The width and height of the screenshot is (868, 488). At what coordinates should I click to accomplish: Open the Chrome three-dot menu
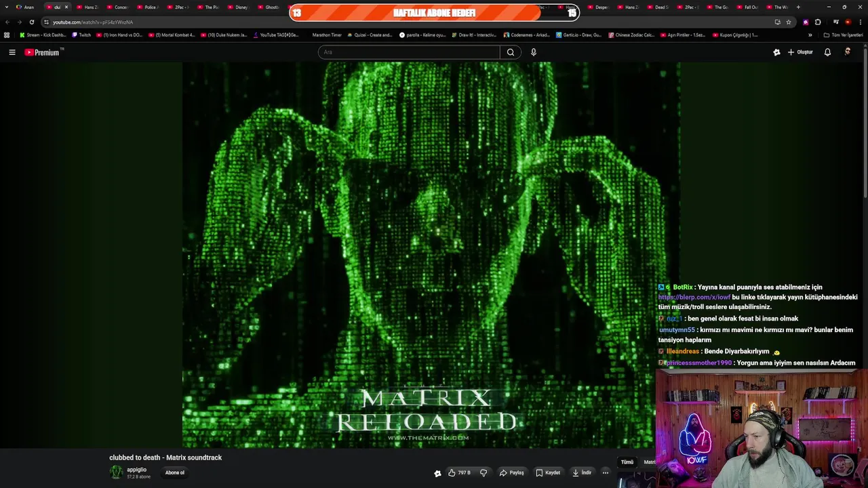(860, 22)
